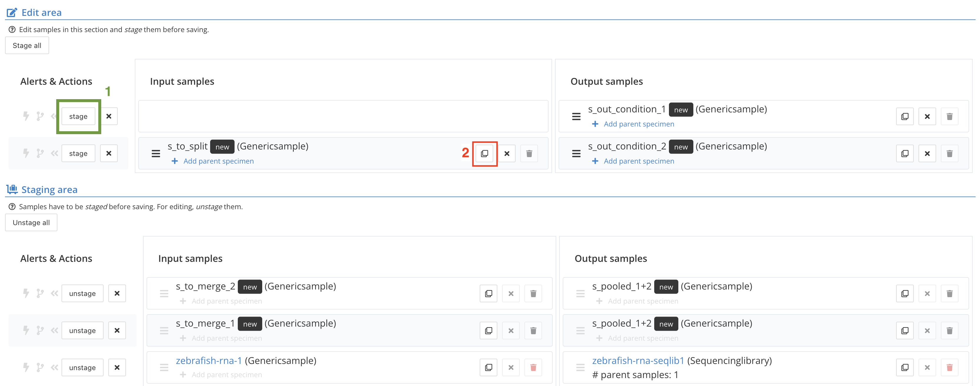
Task: Click the double-chevron icon in s_to_split row
Action: pos(54,154)
